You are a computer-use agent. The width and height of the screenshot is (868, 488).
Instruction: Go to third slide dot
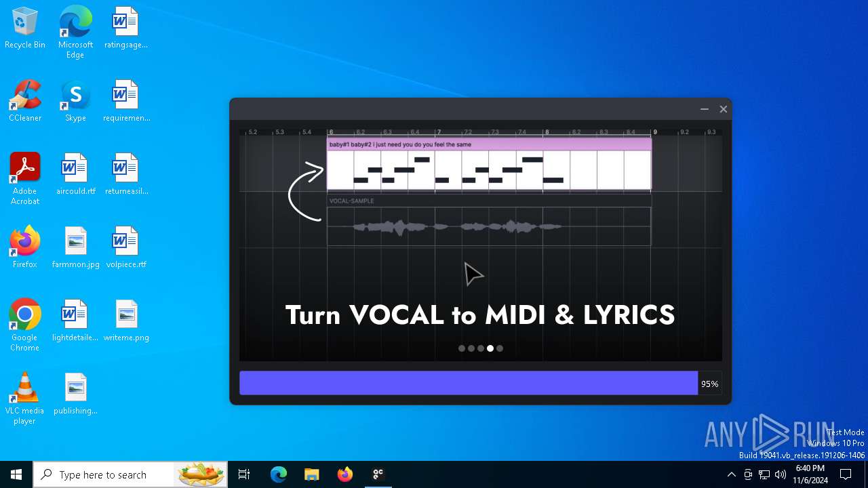click(481, 348)
